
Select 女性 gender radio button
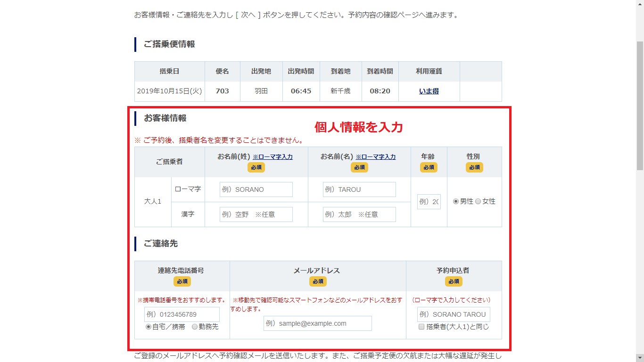pos(478,201)
